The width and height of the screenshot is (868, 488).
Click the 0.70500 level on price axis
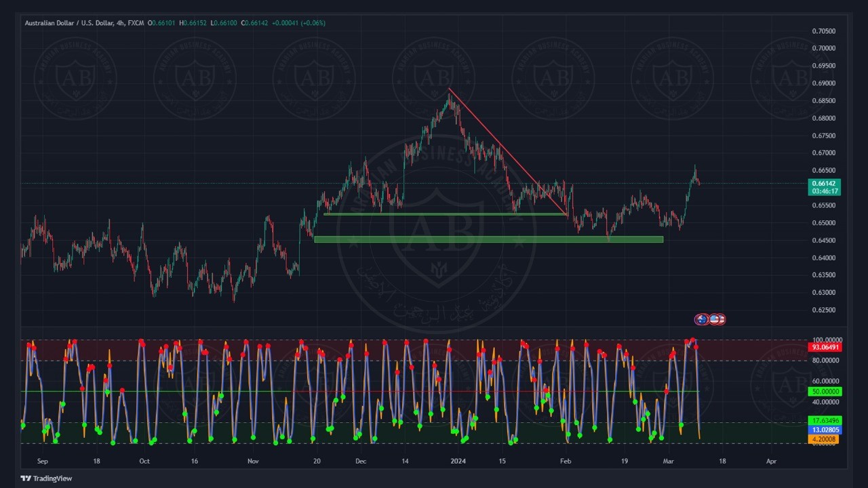(x=823, y=31)
